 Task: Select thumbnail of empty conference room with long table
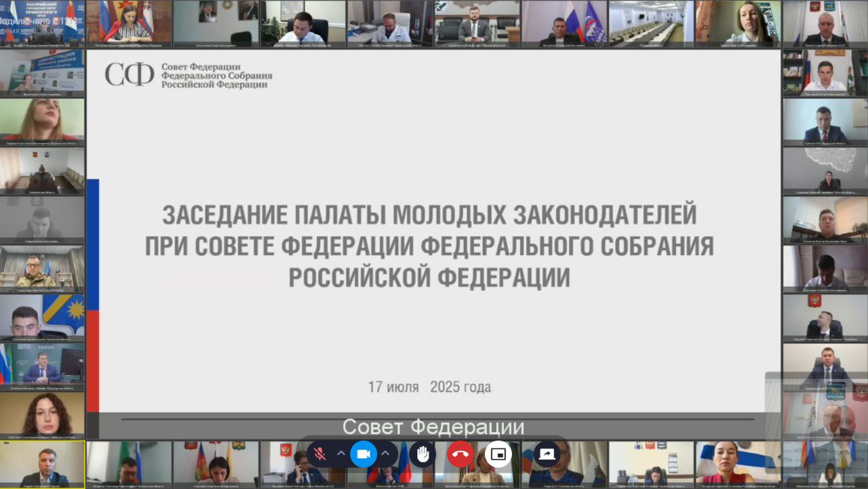651,23
